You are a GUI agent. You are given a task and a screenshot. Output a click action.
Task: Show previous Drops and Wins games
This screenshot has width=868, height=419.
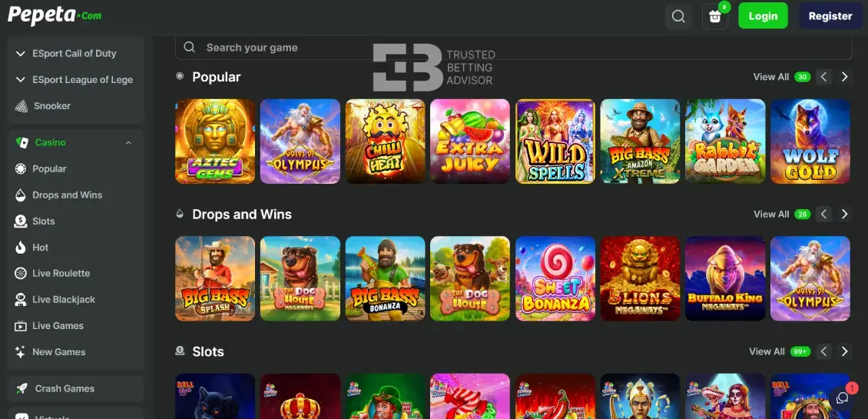click(x=823, y=214)
